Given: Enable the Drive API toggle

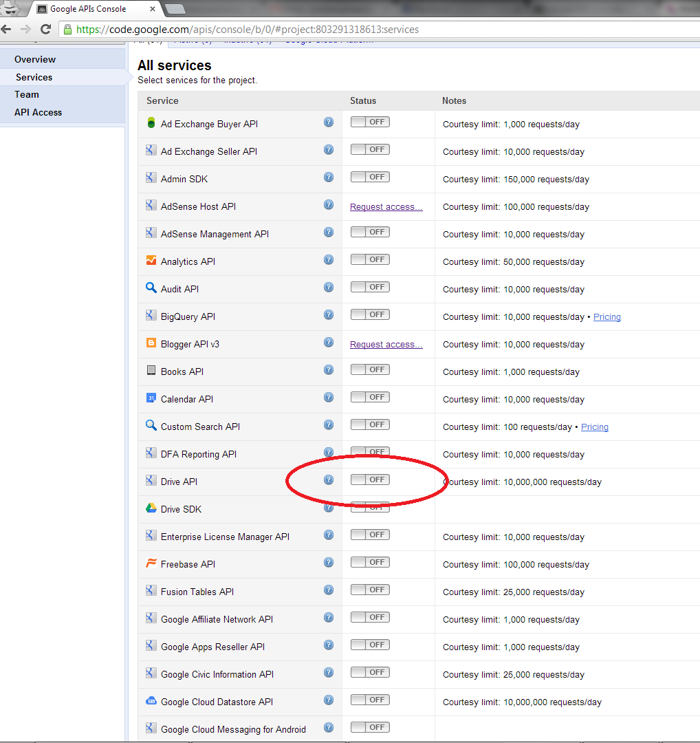Looking at the screenshot, I should coord(369,480).
